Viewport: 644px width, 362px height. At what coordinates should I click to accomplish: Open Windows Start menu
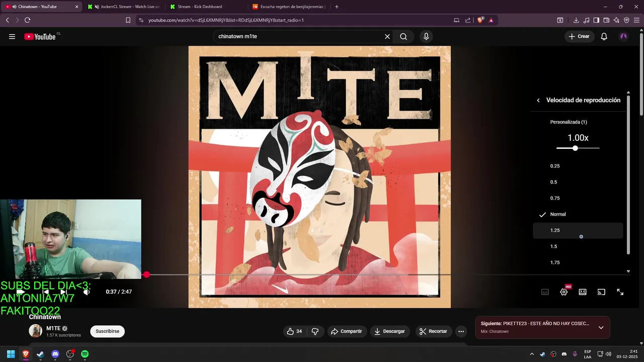pos(11,354)
